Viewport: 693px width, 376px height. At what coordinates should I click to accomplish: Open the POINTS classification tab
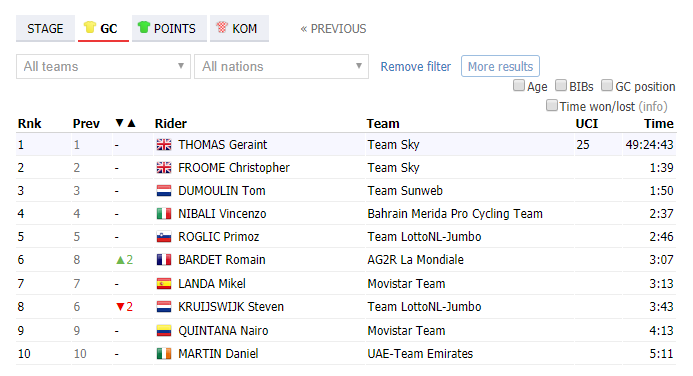click(169, 29)
